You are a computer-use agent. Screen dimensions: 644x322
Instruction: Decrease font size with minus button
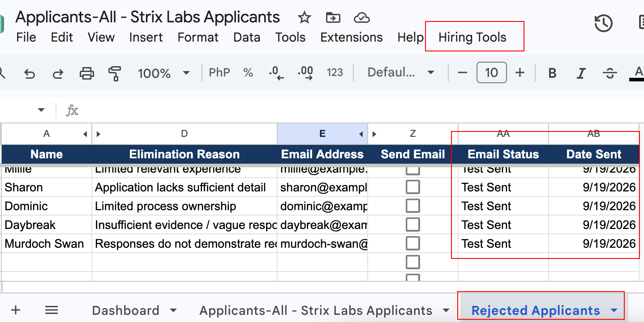[463, 72]
